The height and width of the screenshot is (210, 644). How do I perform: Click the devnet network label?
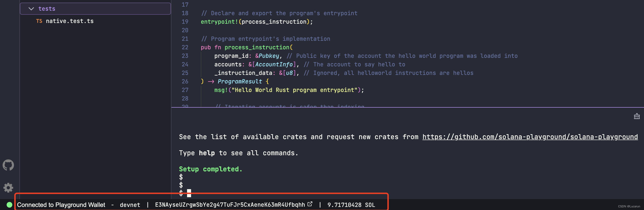coord(130,205)
